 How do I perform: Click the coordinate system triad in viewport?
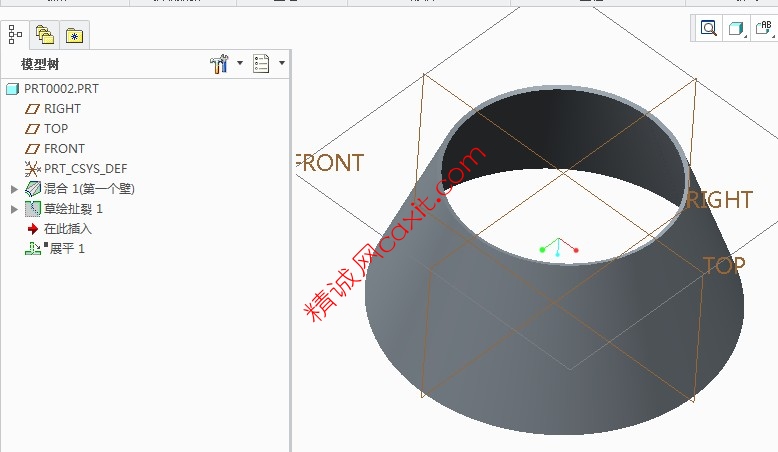(559, 247)
